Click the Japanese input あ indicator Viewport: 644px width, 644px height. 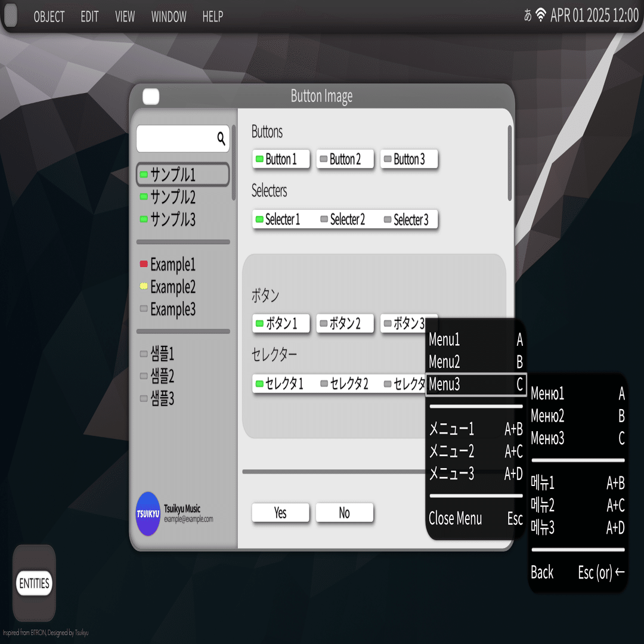528,16
